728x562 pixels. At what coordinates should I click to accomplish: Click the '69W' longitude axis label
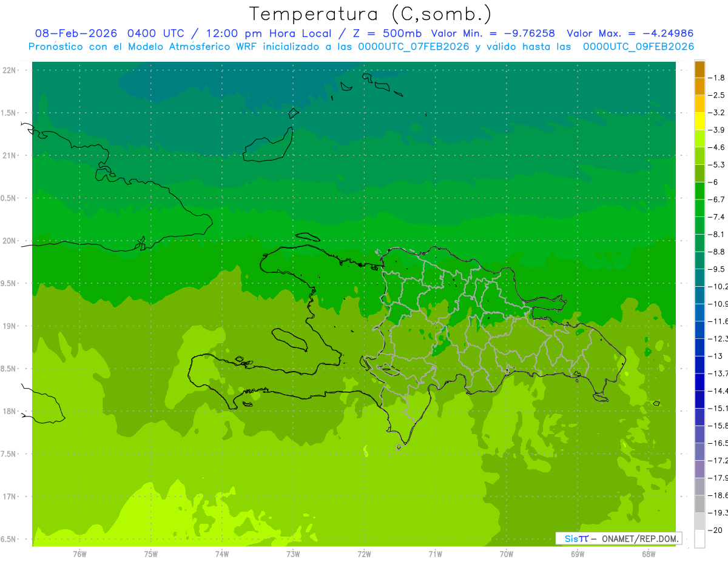pyautogui.click(x=578, y=554)
